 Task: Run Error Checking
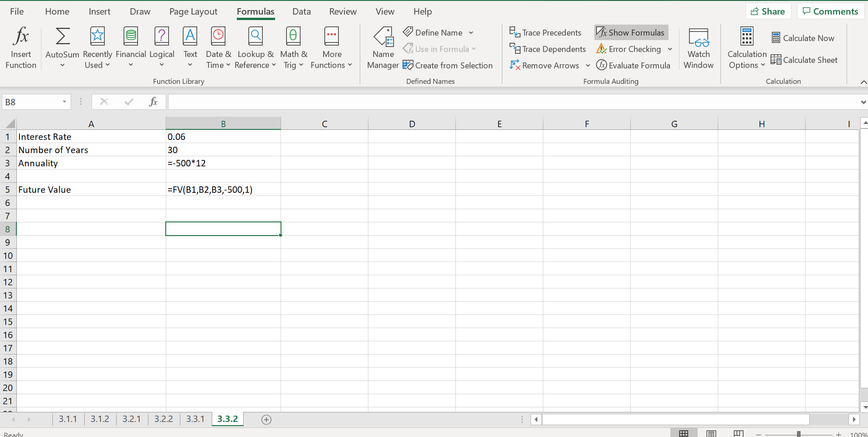point(628,49)
